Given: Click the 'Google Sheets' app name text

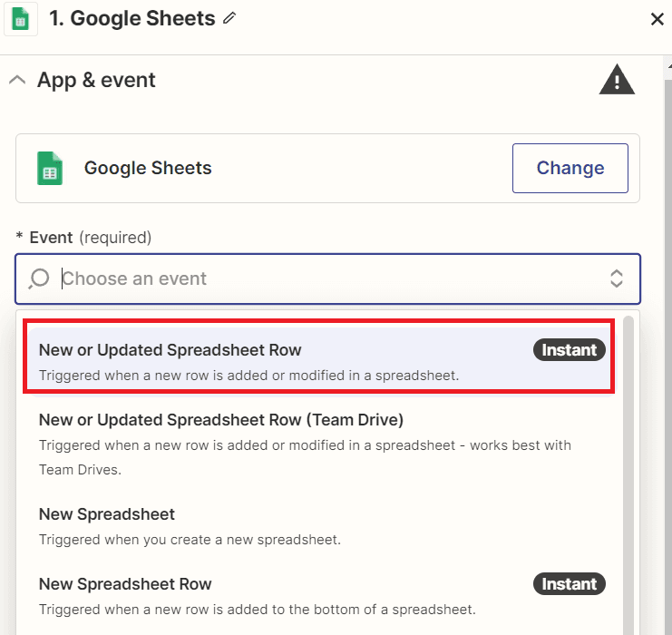Looking at the screenshot, I should click(148, 168).
